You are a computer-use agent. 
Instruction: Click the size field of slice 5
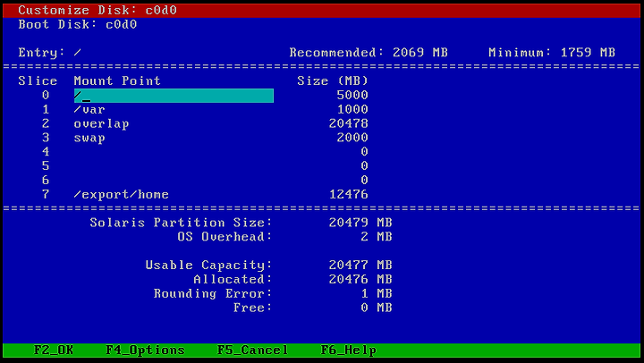coord(364,166)
